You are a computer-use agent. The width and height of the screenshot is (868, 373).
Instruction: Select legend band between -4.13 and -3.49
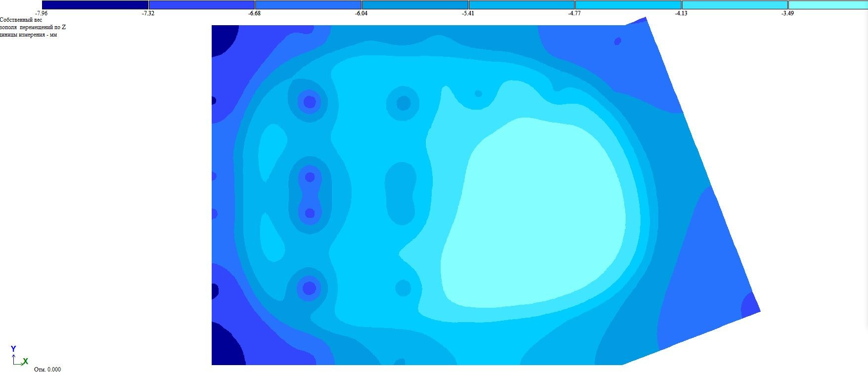(x=735, y=5)
